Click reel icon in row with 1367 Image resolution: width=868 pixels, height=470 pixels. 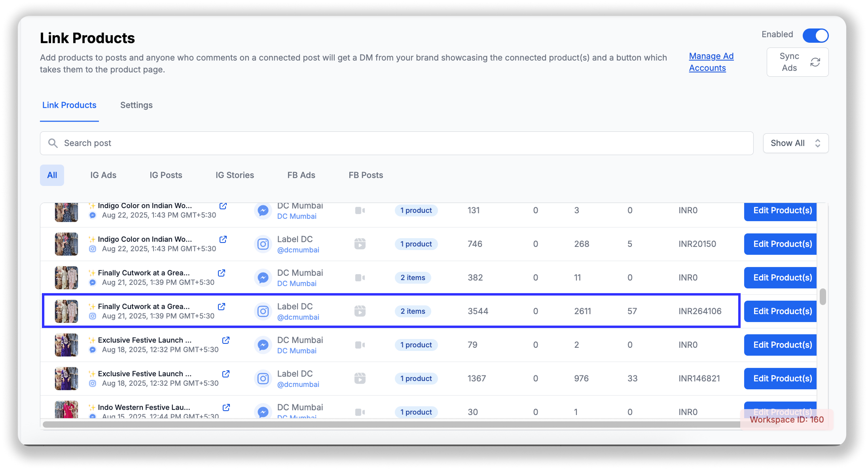360,379
